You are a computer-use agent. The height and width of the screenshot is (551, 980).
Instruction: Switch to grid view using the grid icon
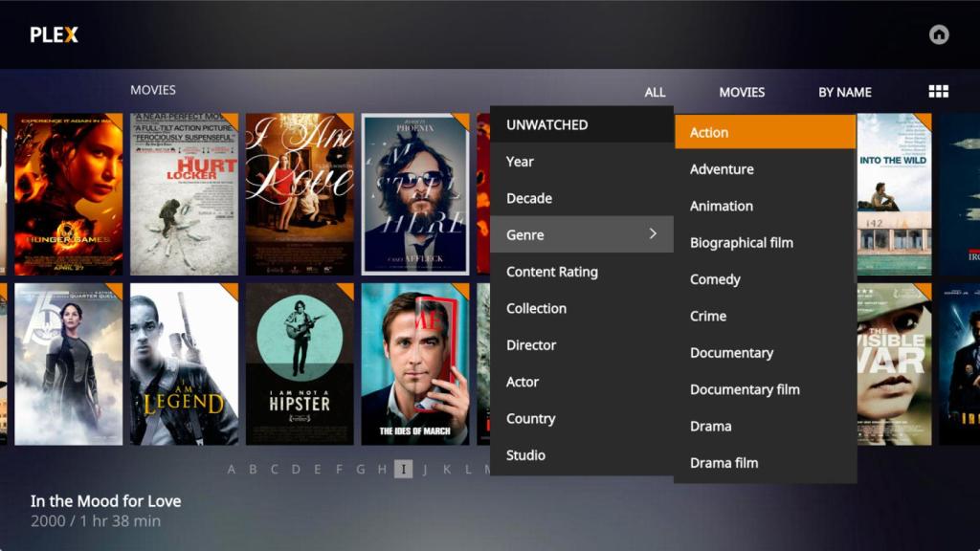coord(939,91)
